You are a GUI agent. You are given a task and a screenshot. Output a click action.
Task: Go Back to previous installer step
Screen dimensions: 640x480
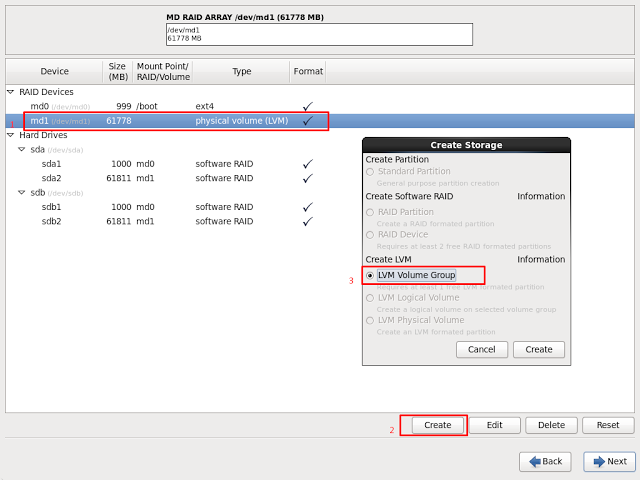pos(544,461)
